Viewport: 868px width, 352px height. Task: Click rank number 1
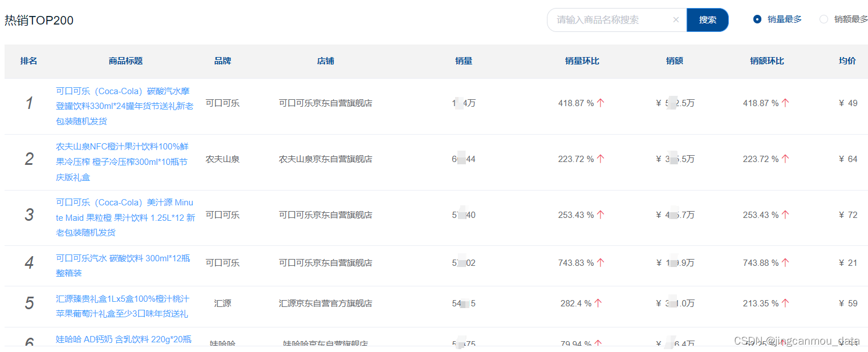click(x=29, y=103)
